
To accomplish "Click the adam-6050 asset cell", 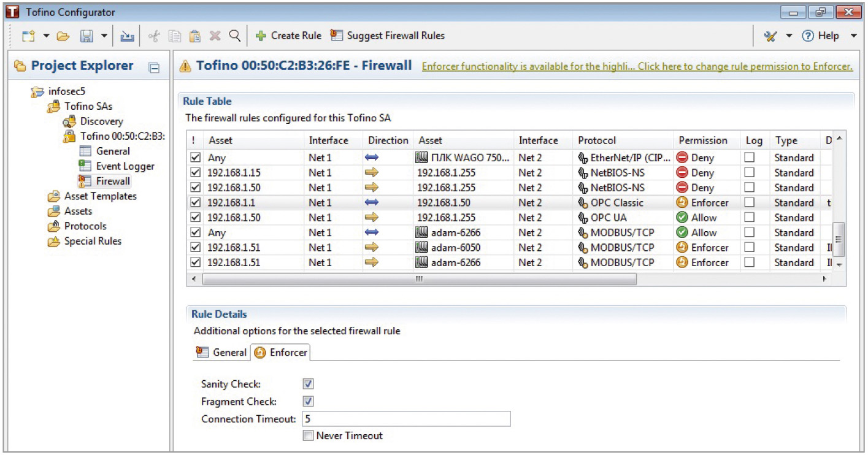I will tap(463, 247).
